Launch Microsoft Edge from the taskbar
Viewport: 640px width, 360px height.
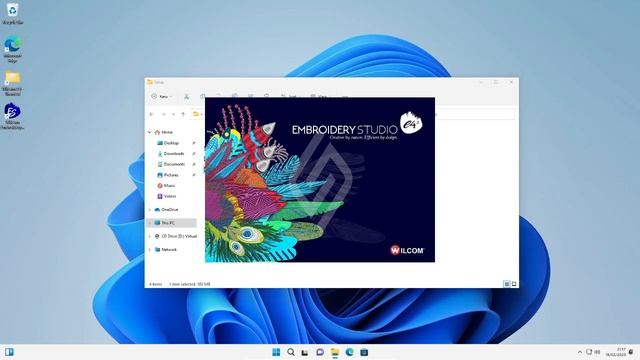tap(349, 352)
